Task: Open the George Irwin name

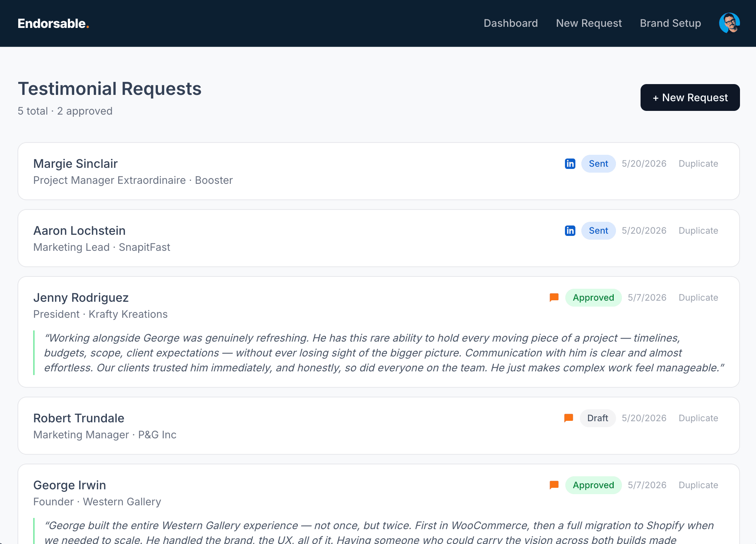Action: pyautogui.click(x=70, y=485)
